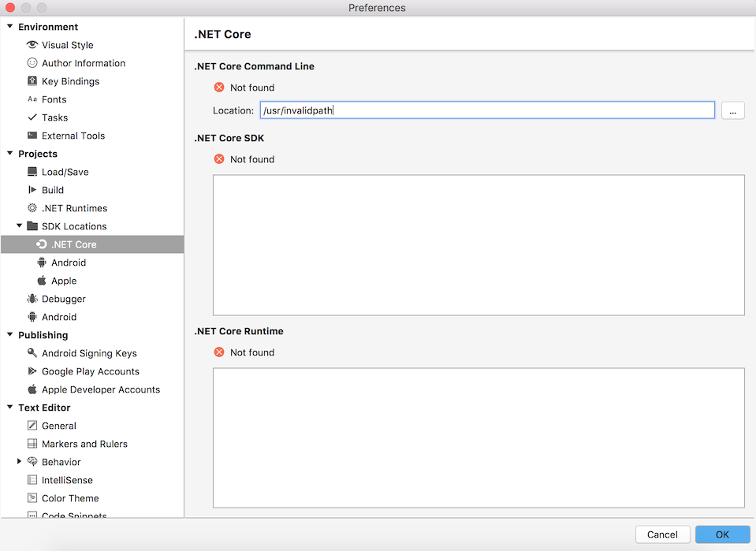Click the Build play icon
This screenshot has height=551, width=756.
point(32,190)
